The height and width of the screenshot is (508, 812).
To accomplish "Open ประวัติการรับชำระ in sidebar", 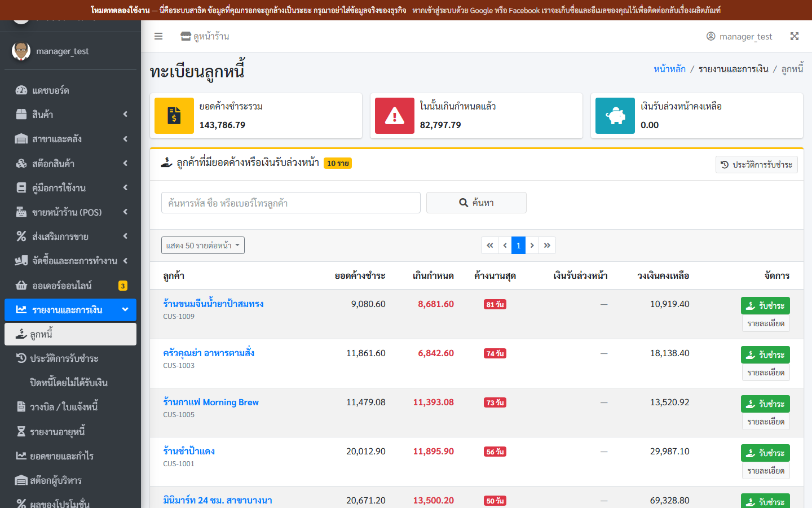I will pyautogui.click(x=70, y=358).
